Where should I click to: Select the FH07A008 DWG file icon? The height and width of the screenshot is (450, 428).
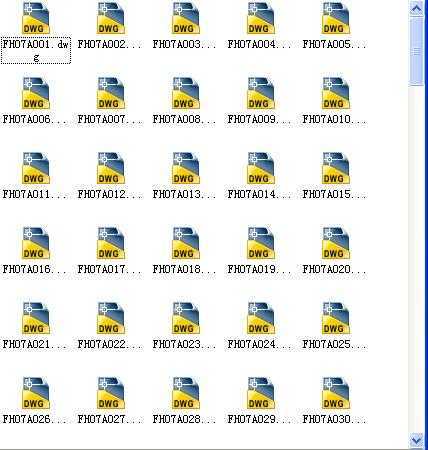tap(186, 93)
